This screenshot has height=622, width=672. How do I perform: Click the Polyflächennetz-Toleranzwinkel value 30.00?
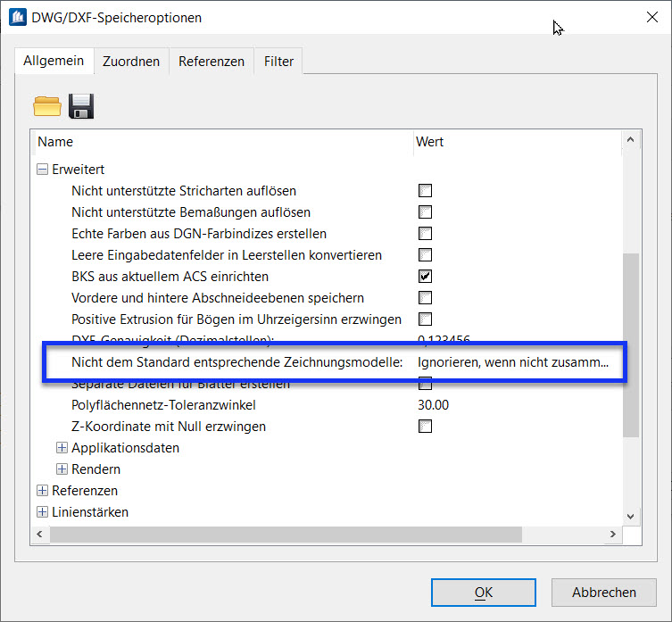tap(434, 405)
